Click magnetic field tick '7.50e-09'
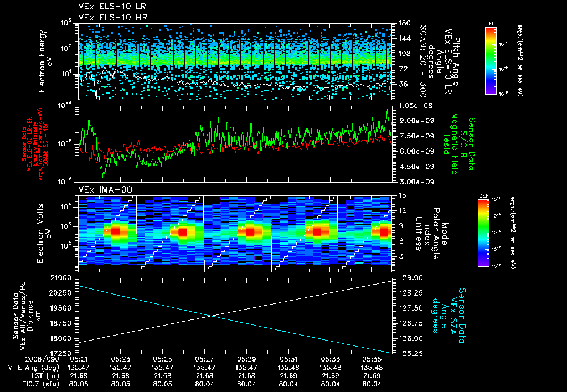Viewport: 567px width, 392px height. (x=416, y=136)
